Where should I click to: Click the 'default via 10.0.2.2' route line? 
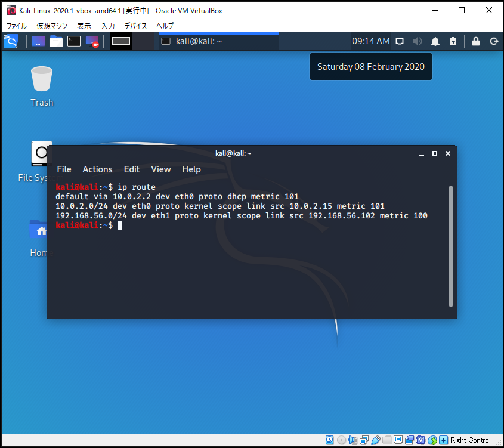point(177,196)
